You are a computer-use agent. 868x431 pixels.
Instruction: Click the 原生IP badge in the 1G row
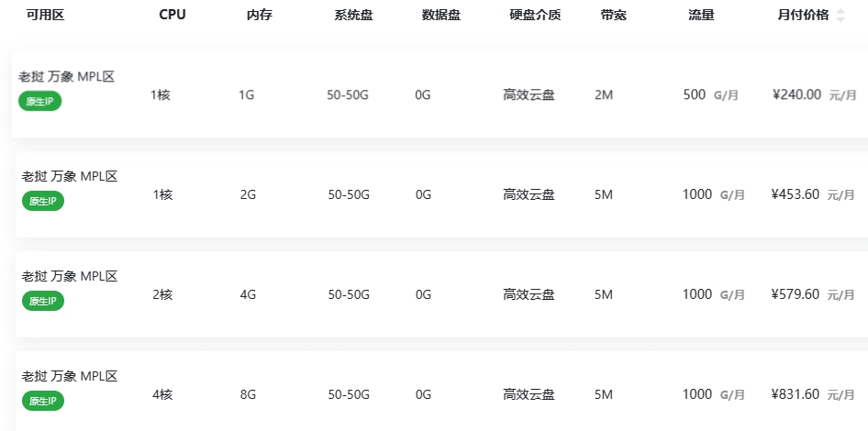click(x=39, y=101)
